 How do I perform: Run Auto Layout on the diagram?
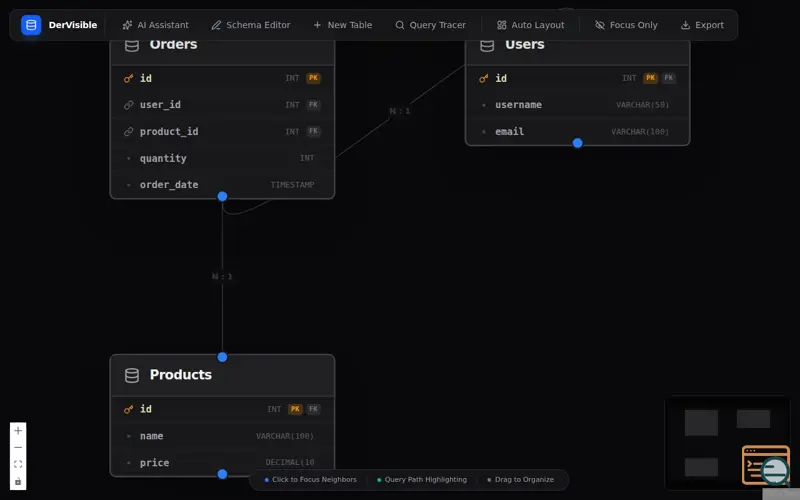pyautogui.click(x=530, y=25)
